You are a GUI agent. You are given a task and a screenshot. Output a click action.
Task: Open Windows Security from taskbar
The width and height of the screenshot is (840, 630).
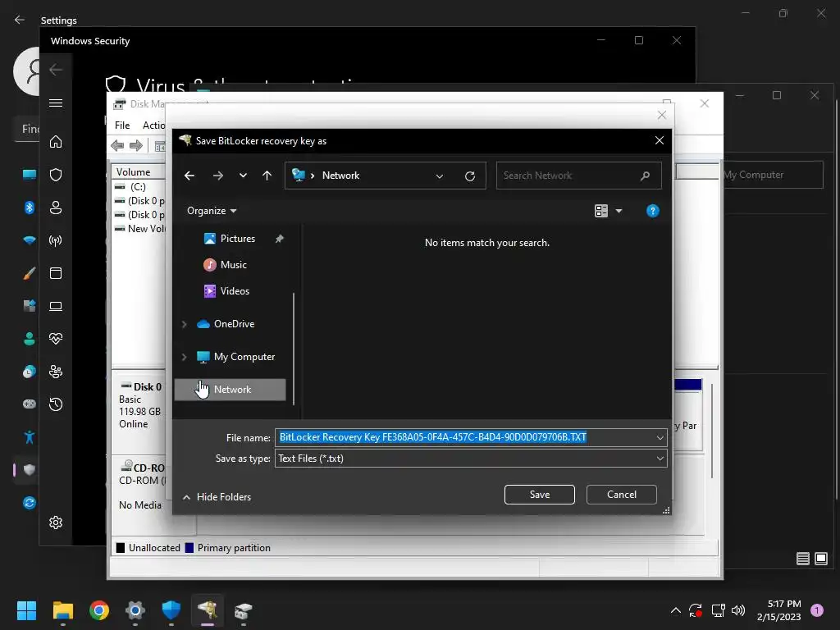click(x=171, y=610)
